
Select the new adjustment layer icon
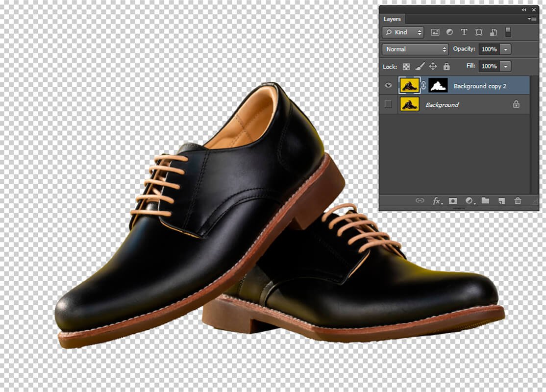[469, 201]
